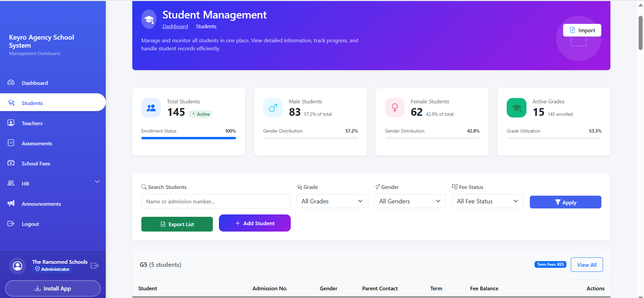
Task: Click the Enrollment Status progress bar
Action: [188, 138]
